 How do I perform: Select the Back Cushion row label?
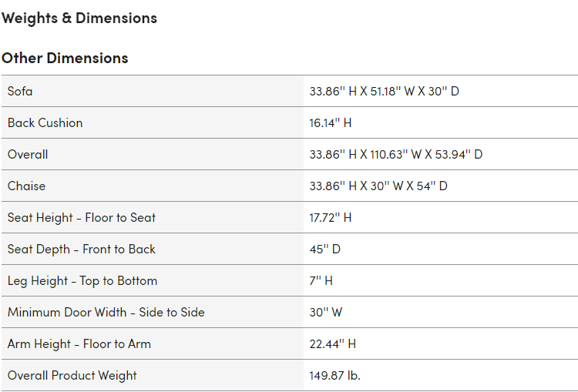pyautogui.click(x=45, y=122)
